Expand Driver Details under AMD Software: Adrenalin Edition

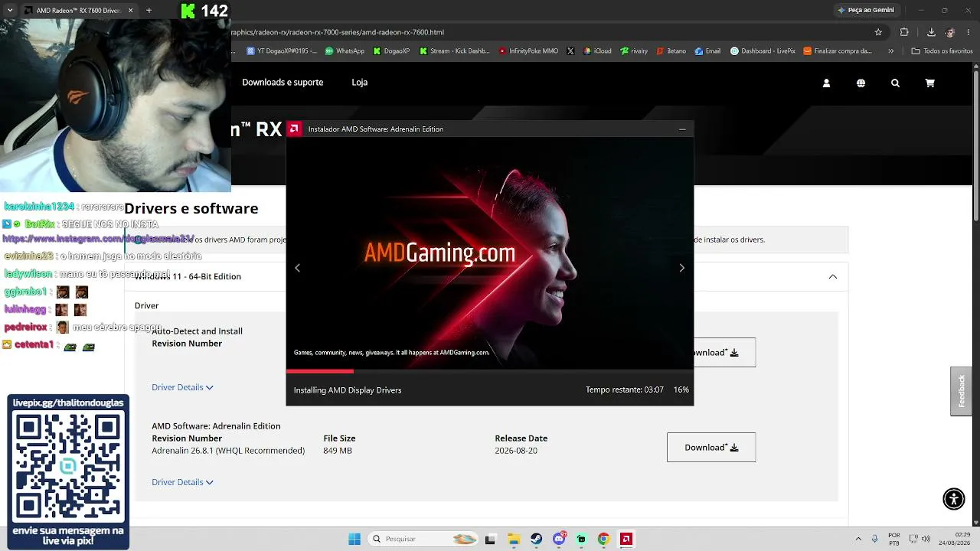[182, 482]
